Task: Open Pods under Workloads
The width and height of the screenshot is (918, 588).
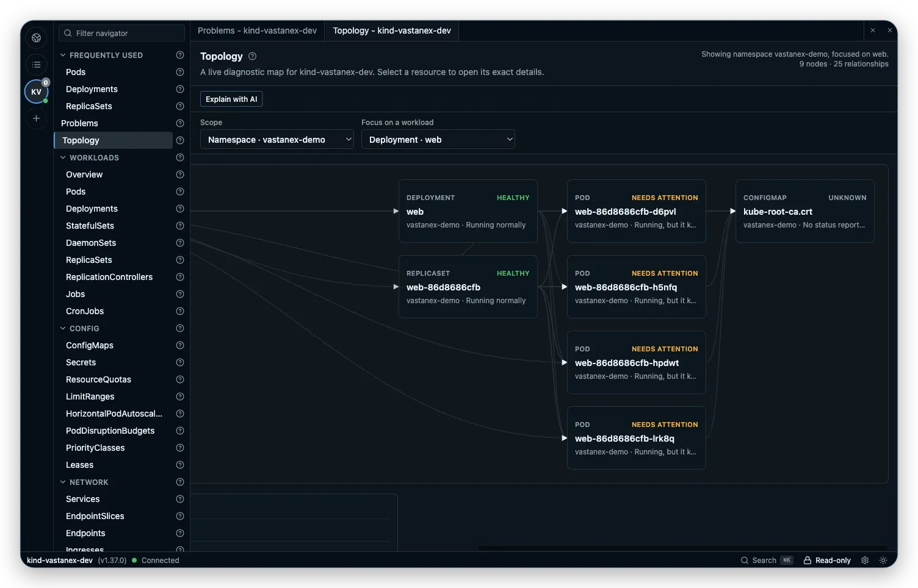Action: click(76, 192)
